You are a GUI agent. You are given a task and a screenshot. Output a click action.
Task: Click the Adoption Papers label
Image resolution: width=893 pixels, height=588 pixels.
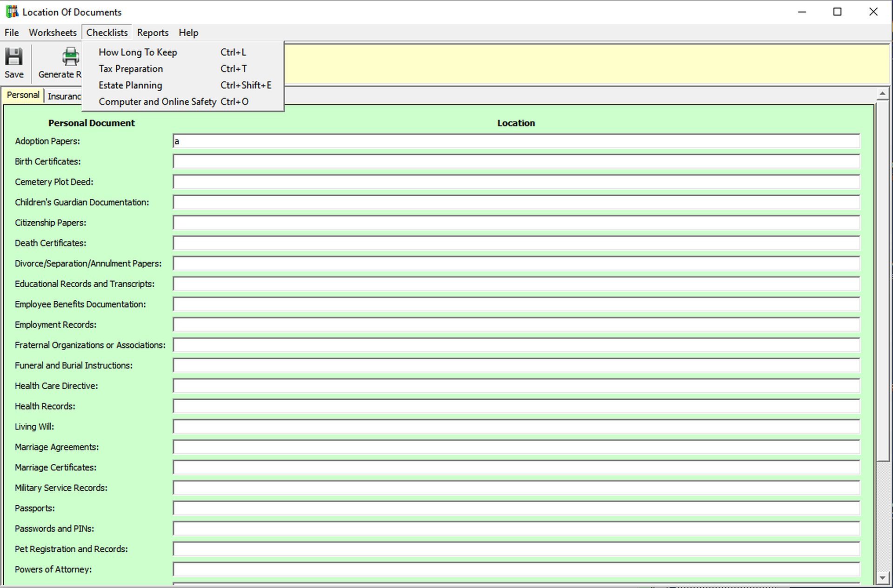[x=47, y=141]
